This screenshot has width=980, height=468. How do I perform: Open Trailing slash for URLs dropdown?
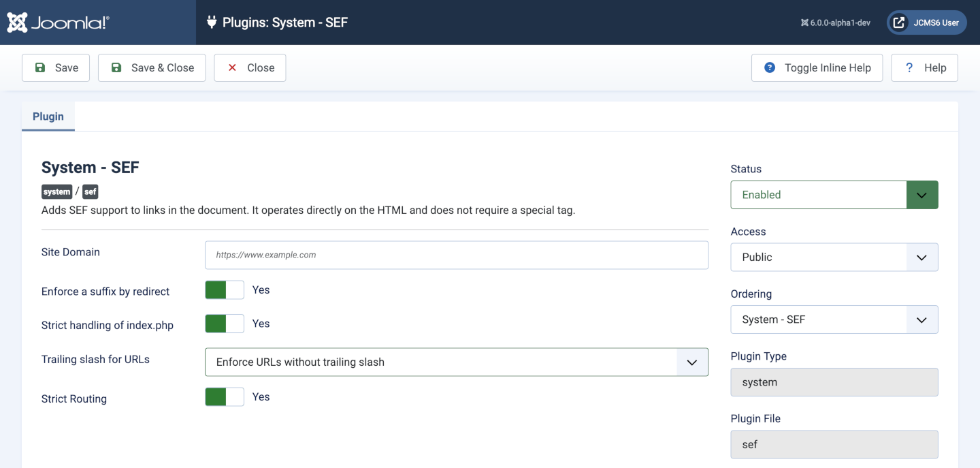457,362
